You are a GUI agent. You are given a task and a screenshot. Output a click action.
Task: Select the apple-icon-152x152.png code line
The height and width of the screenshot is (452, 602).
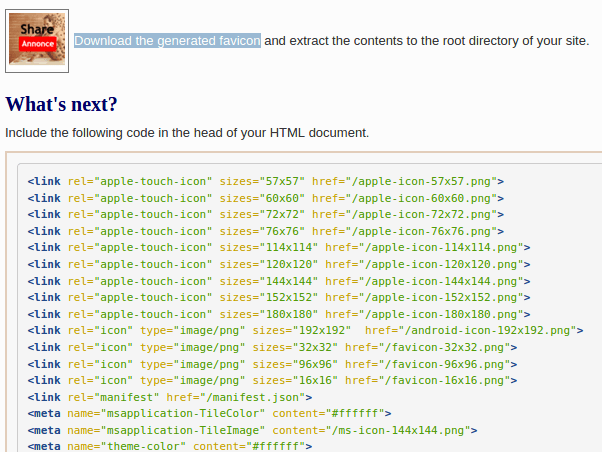point(279,297)
